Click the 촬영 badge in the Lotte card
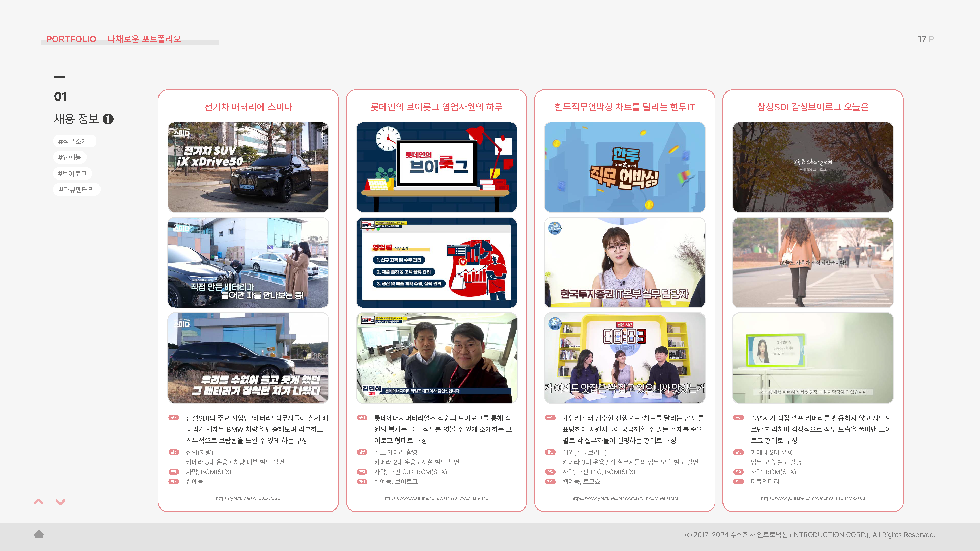This screenshot has width=980, height=551. click(x=362, y=452)
